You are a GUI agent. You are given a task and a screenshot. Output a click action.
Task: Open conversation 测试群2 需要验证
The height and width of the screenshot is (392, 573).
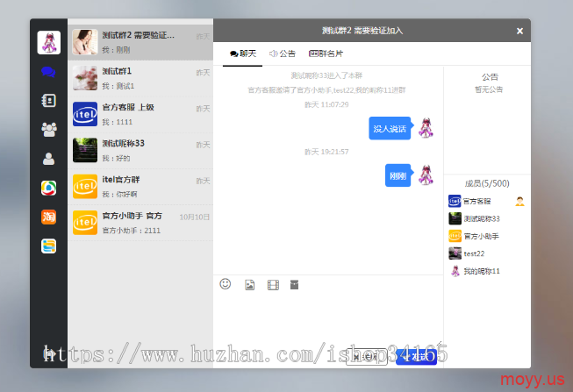coord(140,42)
